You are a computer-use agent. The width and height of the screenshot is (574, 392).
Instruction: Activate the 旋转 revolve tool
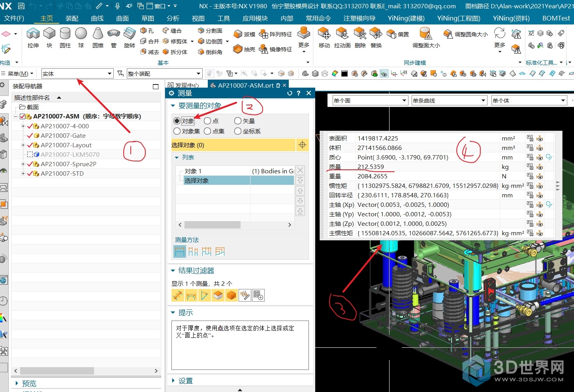pyautogui.click(x=130, y=38)
